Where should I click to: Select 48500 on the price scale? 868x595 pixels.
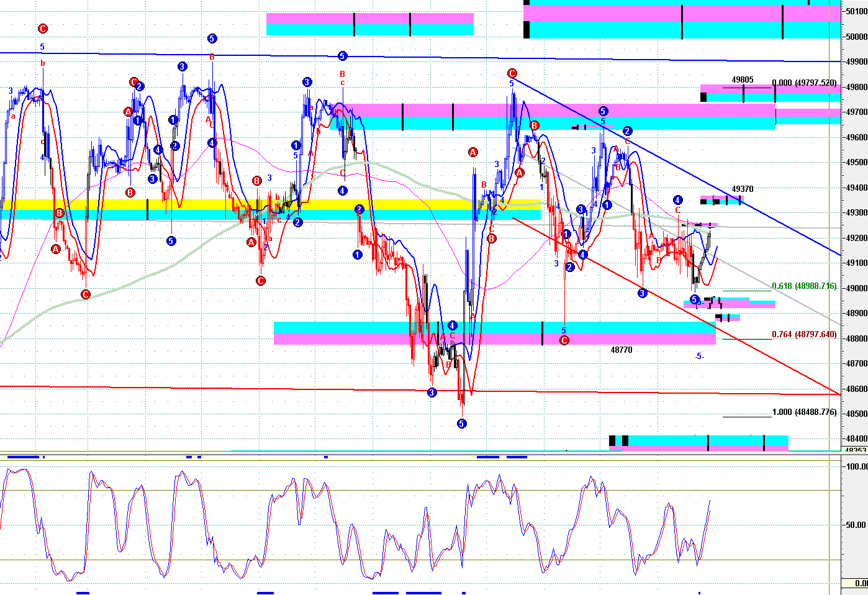857,414
